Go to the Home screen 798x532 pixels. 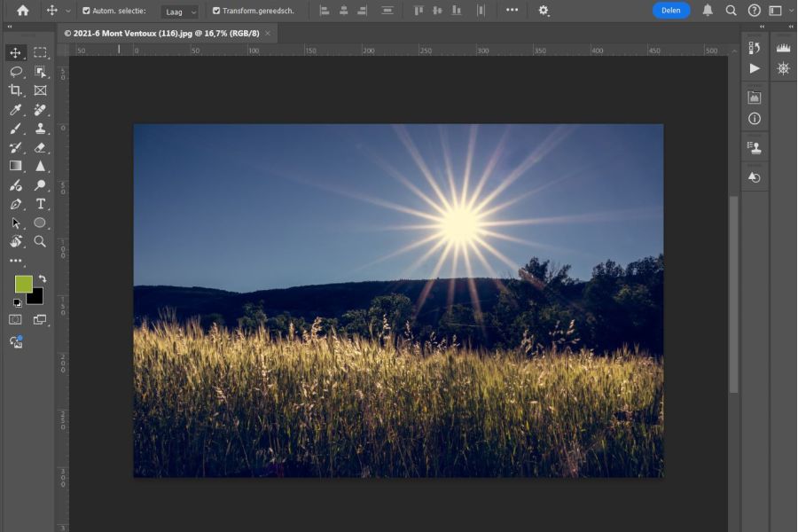pyautogui.click(x=22, y=11)
